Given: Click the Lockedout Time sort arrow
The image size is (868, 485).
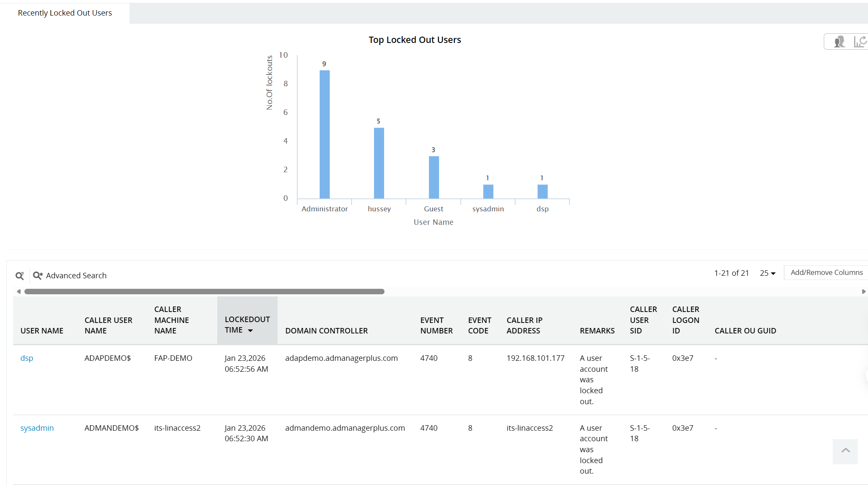Looking at the screenshot, I should (x=251, y=330).
